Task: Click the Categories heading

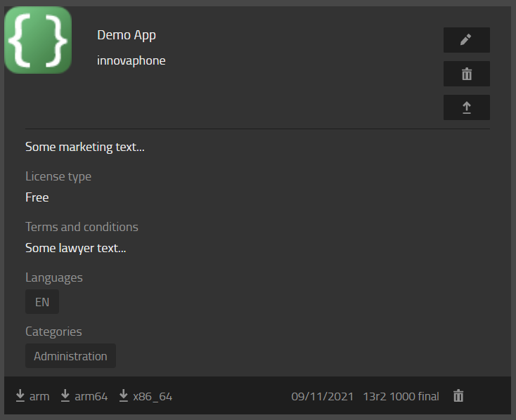Action: point(53,332)
